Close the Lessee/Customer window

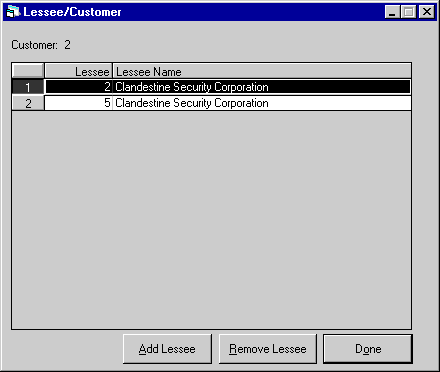pyautogui.click(x=427, y=12)
